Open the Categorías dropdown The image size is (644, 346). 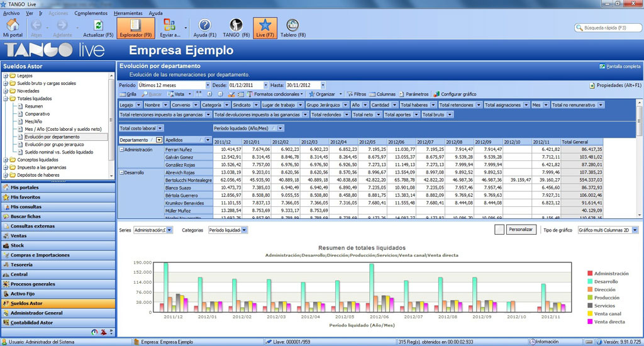click(244, 230)
